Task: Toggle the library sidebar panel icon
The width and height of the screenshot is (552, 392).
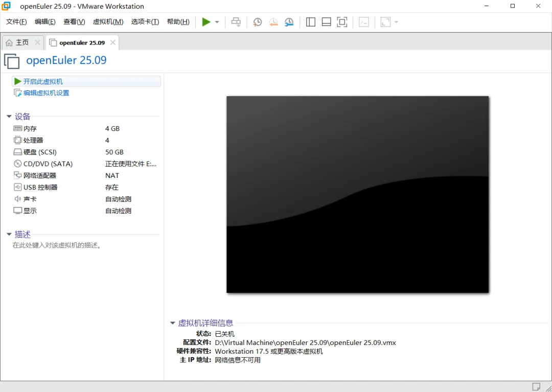Action: pyautogui.click(x=311, y=22)
